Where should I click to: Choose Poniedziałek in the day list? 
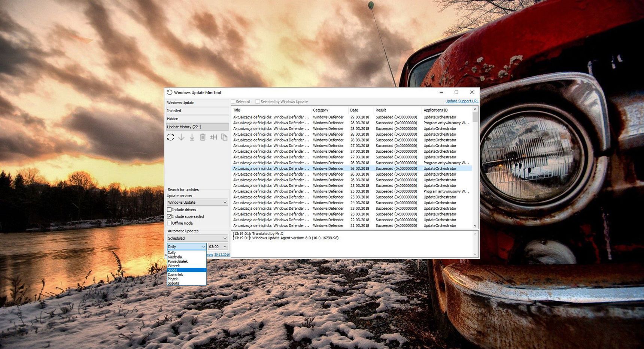[186, 261]
